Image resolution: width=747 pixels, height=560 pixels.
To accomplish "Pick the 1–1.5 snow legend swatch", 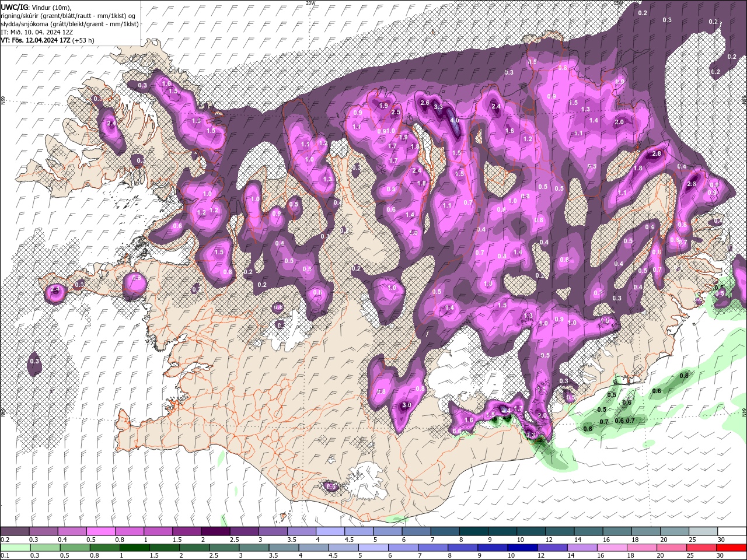I will click(158, 531).
